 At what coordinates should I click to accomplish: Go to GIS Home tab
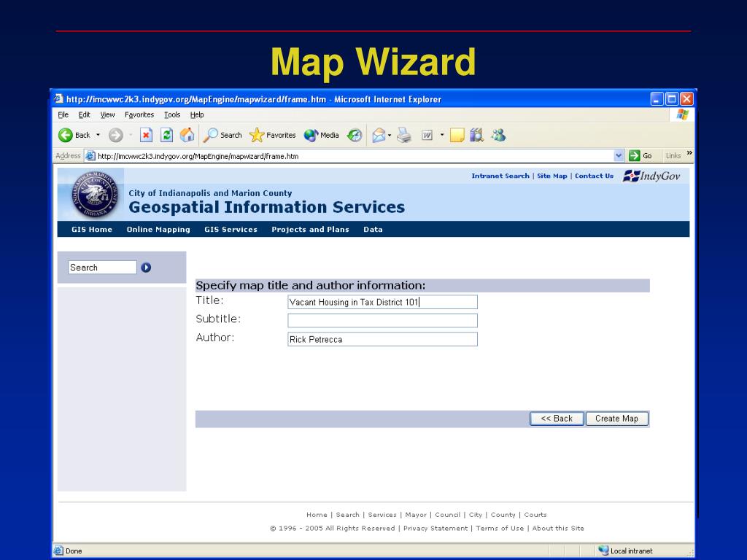point(92,230)
